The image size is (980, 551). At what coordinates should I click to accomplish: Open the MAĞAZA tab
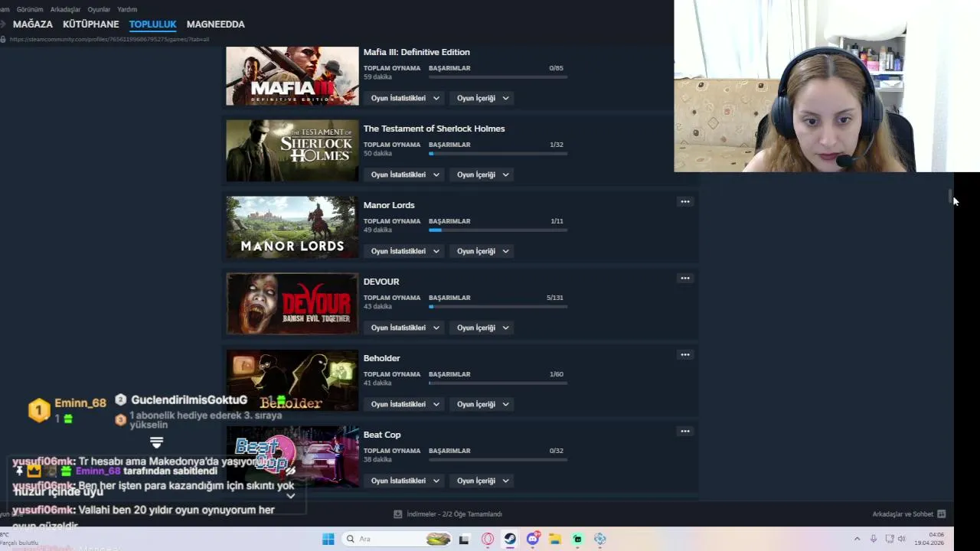point(33,24)
